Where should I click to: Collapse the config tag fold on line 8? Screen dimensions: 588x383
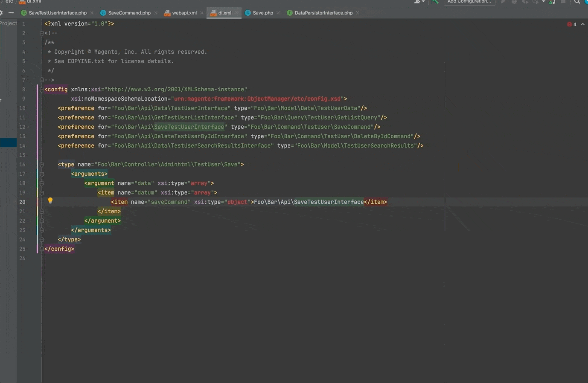click(x=42, y=90)
